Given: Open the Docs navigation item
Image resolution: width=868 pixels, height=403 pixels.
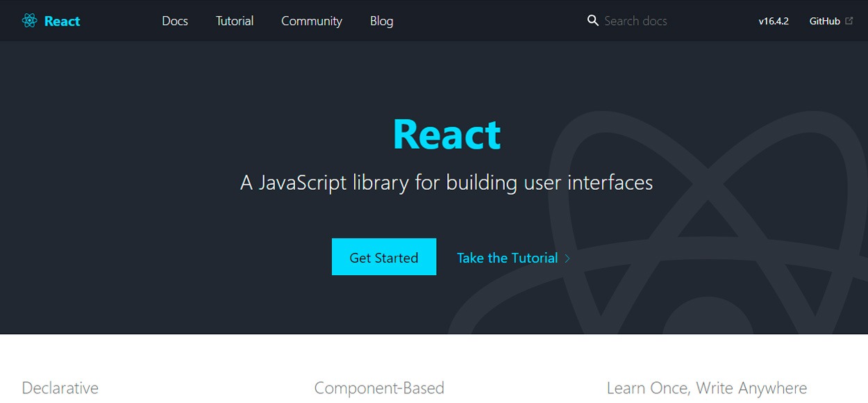Looking at the screenshot, I should 175,21.
